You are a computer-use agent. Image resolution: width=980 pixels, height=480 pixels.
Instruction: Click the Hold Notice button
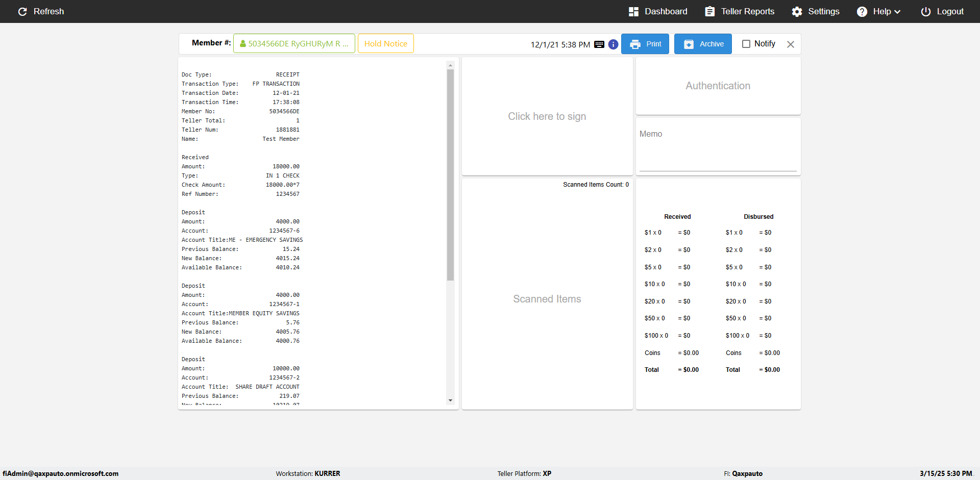coord(386,44)
